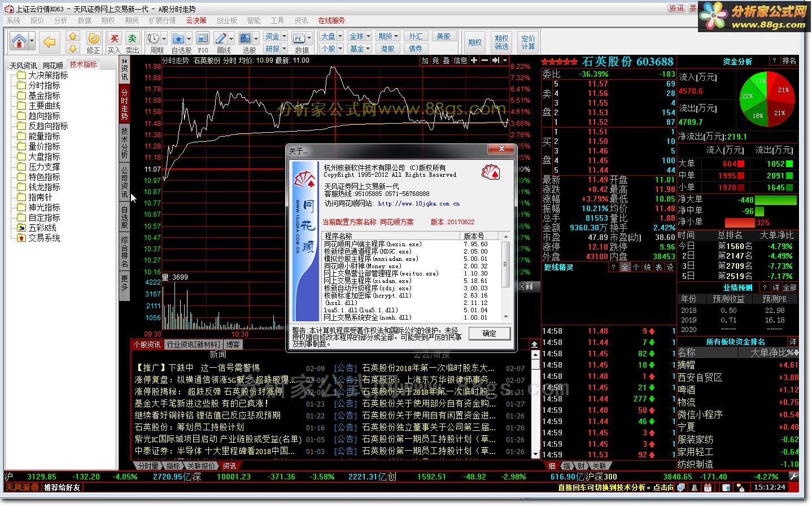Click the program list scrollbar in 关于 dialog
This screenshot has height=506, width=812.
pos(506,276)
